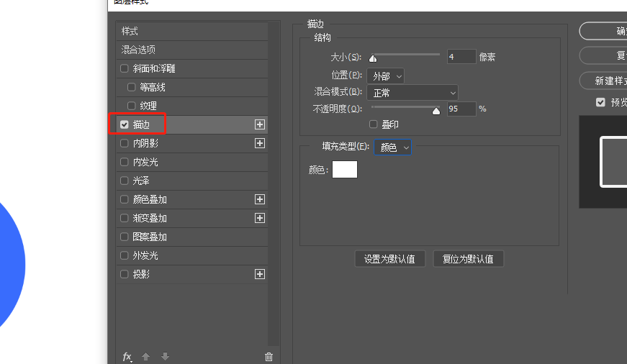Select the 光泽 effect row label
The image size is (627, 364).
point(141,181)
